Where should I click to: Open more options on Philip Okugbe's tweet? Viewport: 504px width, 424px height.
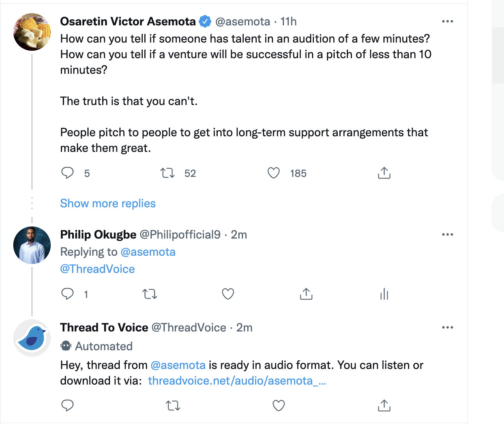pyautogui.click(x=447, y=235)
